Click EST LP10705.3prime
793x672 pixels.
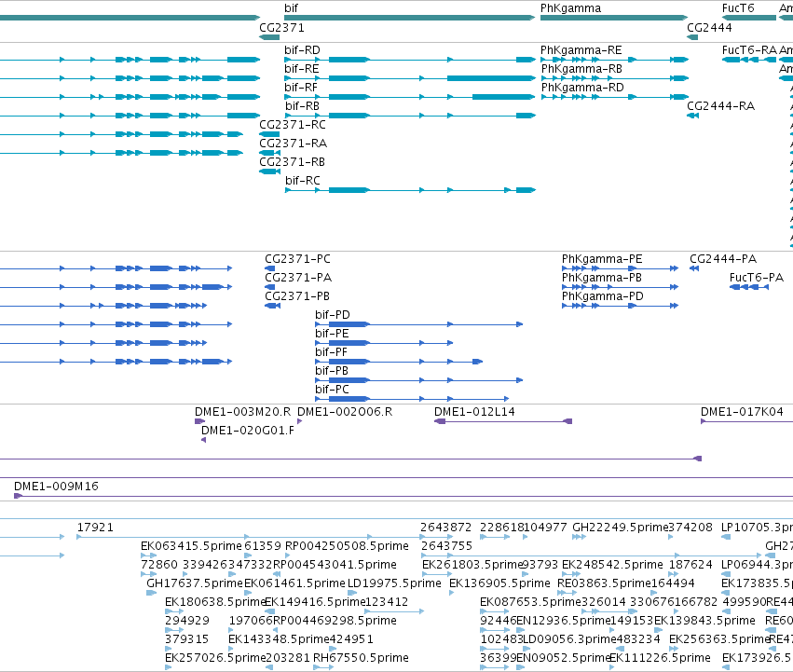757,528
